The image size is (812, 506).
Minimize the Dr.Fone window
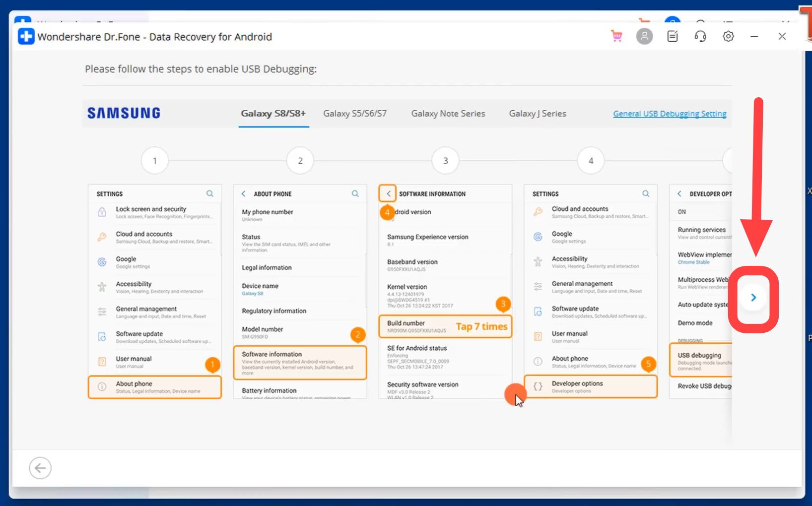pos(754,36)
